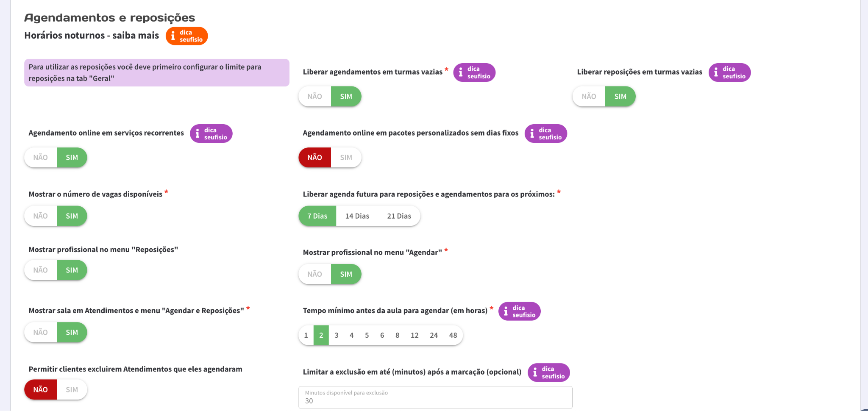Open tip for Tempo mínimo antes da aula
Viewport: 868px width, 411px height.
click(519, 311)
